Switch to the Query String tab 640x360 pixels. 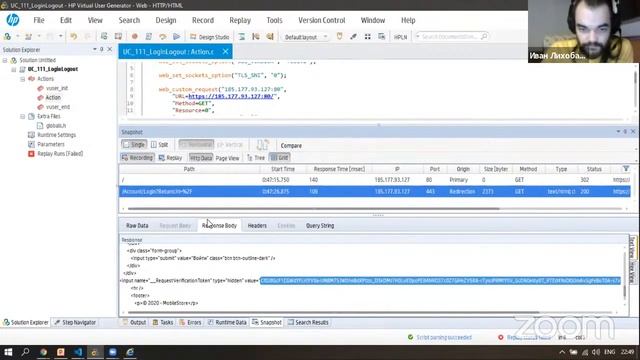pos(320,225)
